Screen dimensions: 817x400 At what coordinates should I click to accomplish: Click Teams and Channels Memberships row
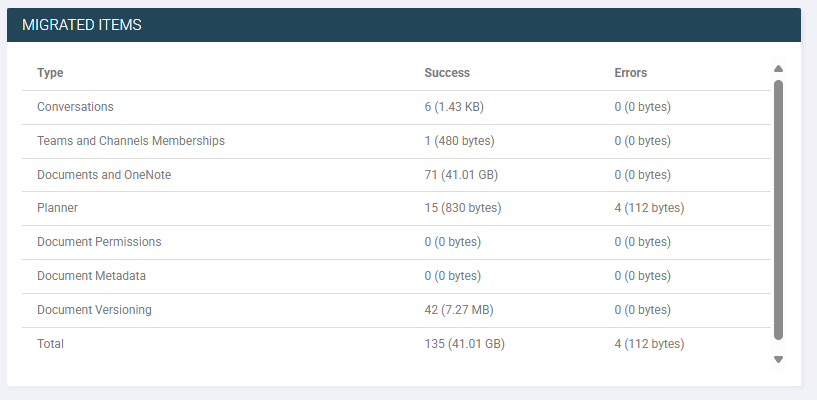[396, 141]
